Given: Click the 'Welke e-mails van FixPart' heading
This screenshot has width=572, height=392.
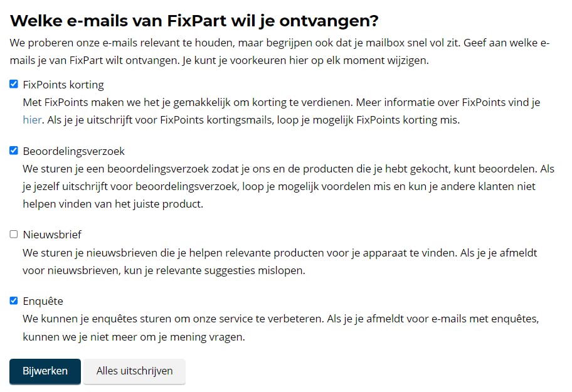Looking at the screenshot, I should pos(194,21).
